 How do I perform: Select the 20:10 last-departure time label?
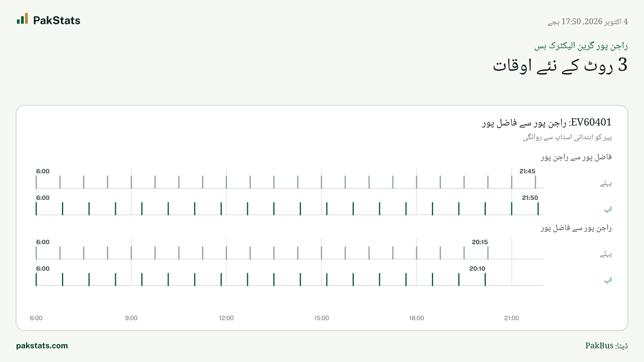pos(477,269)
